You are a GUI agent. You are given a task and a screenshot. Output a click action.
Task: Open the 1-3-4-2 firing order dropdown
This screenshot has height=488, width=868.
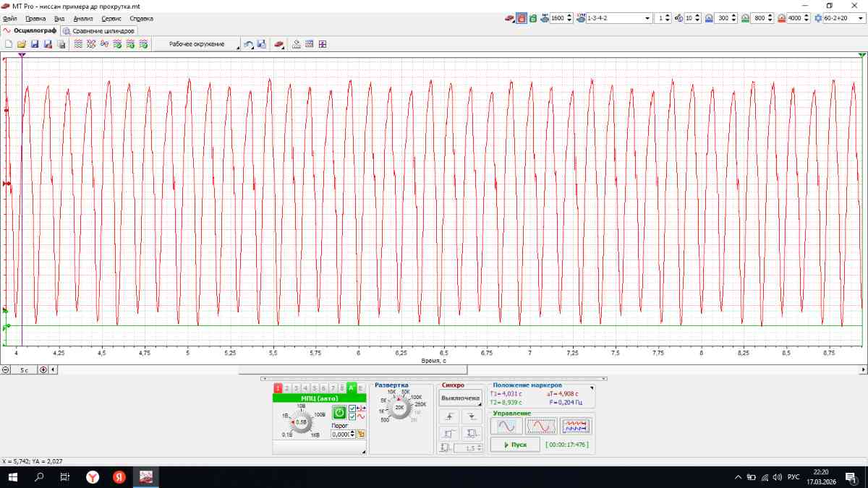(647, 18)
